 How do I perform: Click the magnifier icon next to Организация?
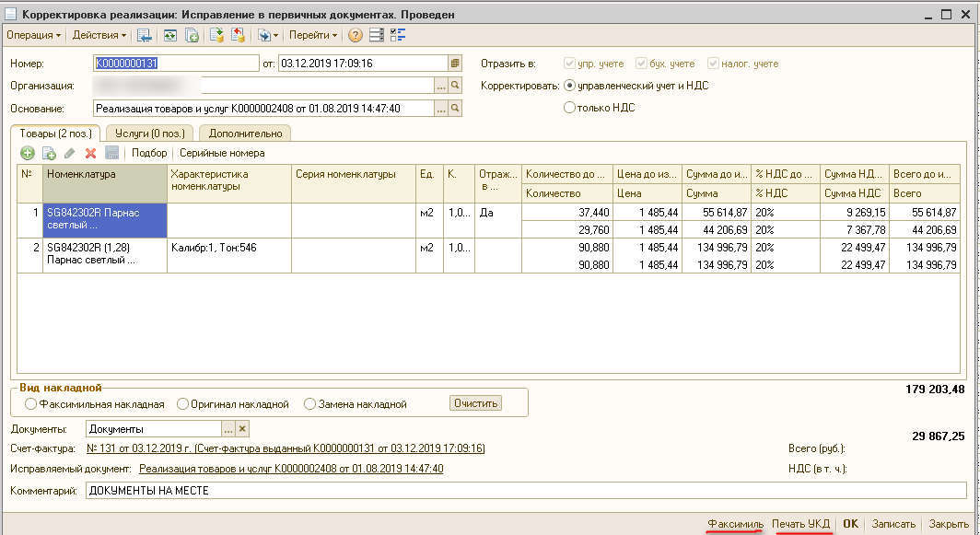[455, 86]
